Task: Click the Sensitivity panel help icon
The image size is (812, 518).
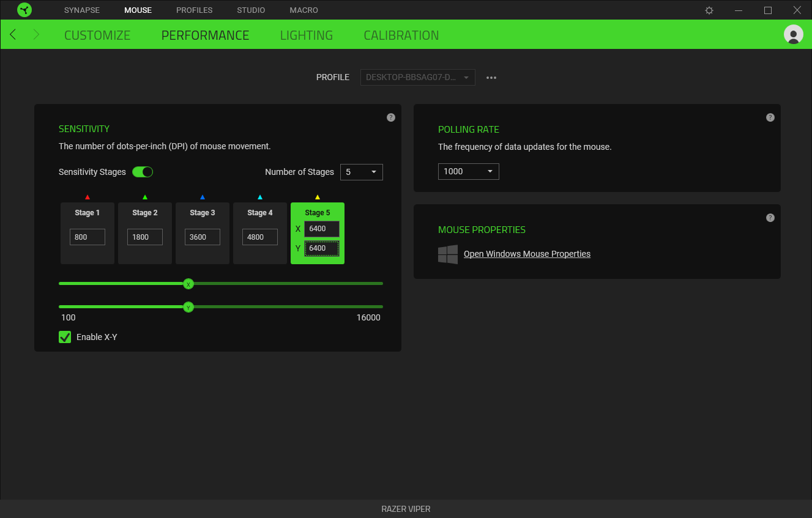Action: 391,117
